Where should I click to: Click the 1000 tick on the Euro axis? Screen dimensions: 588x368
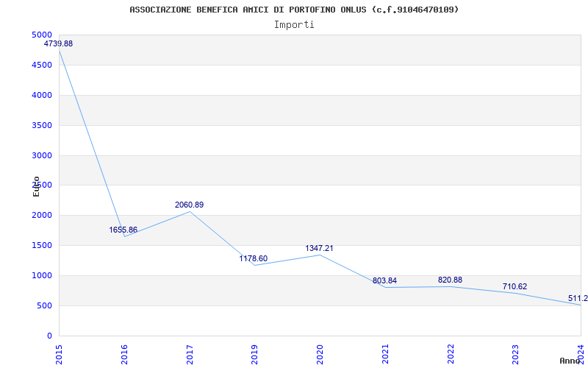click(x=42, y=275)
